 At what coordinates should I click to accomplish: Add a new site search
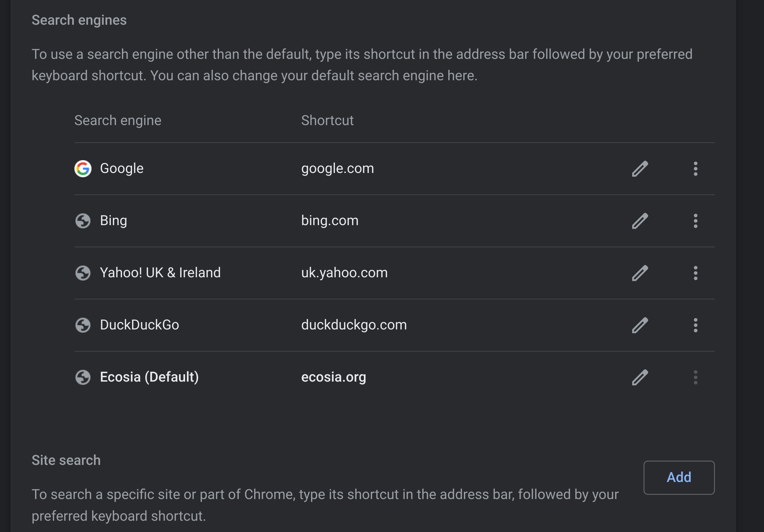[679, 477]
